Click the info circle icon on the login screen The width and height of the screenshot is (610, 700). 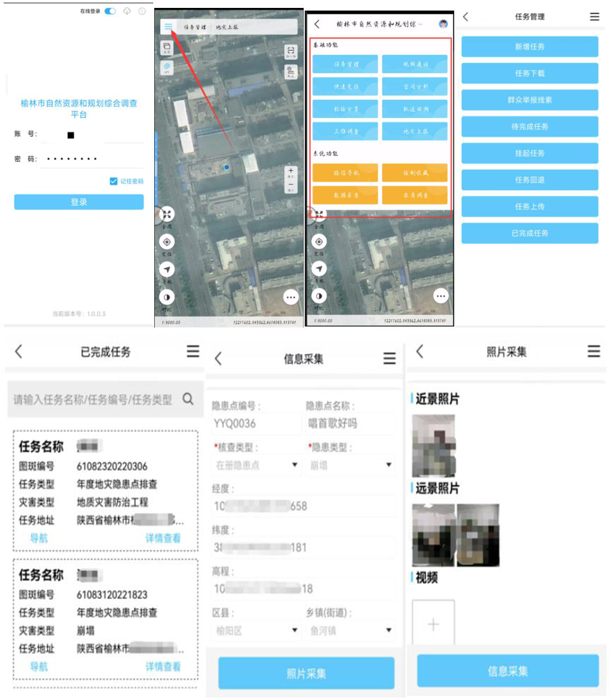pyautogui.click(x=142, y=11)
